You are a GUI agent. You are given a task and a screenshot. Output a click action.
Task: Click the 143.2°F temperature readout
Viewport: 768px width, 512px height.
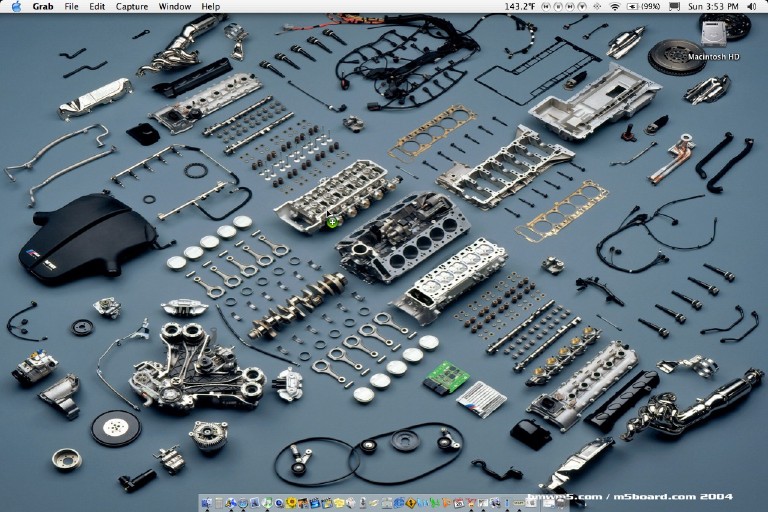(x=520, y=6)
